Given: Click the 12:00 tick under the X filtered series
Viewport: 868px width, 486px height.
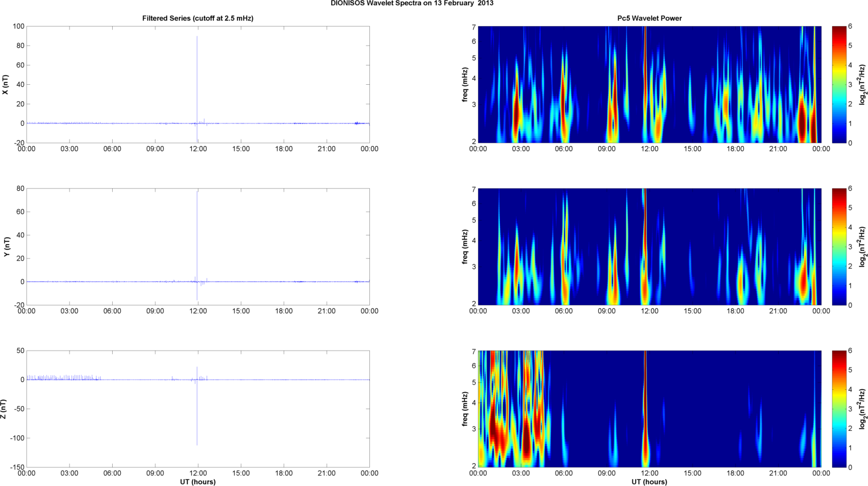Looking at the screenshot, I should point(198,149).
